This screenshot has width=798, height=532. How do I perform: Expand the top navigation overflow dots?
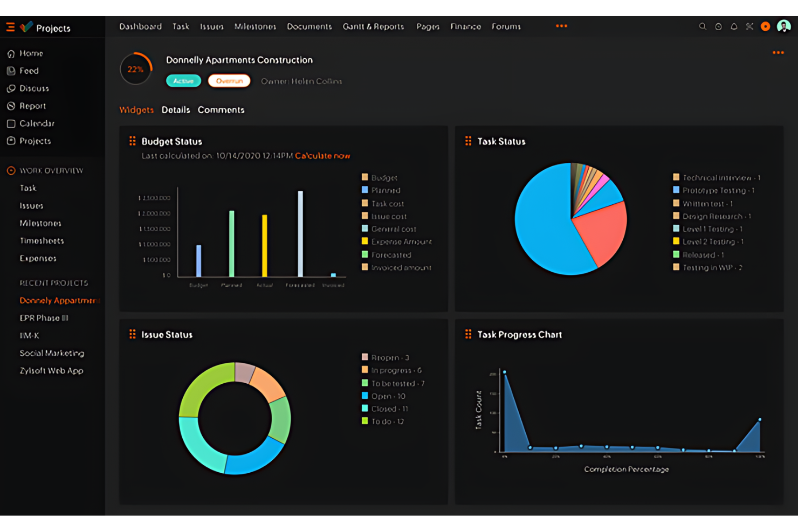[x=561, y=26]
